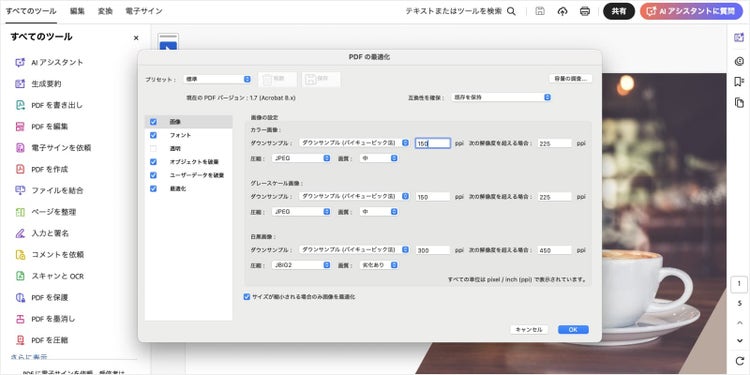Enable the 透明 checkbox
The image size is (750, 375).
pos(153,149)
